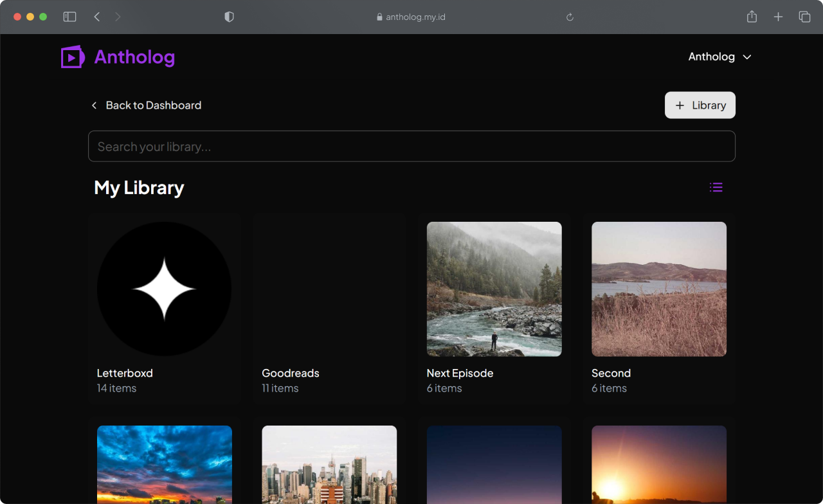Toggle the Safari sidebar
This screenshot has width=823, height=504.
(69, 17)
